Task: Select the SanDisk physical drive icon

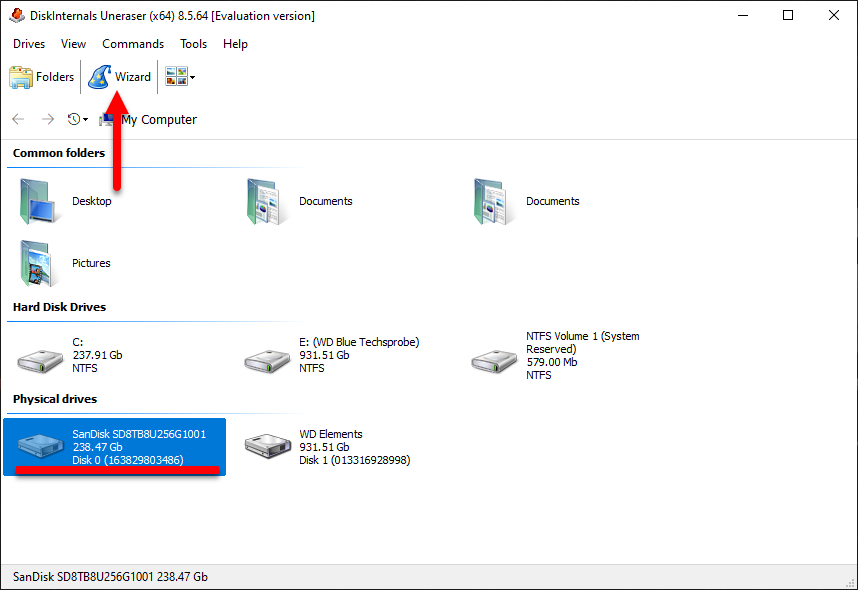Action: click(x=40, y=446)
